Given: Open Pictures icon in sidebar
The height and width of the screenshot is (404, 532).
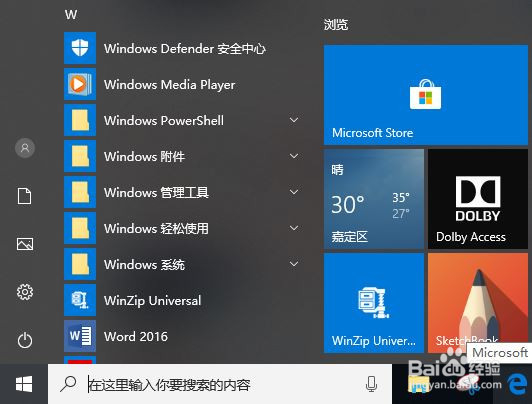Looking at the screenshot, I should click(x=25, y=244).
